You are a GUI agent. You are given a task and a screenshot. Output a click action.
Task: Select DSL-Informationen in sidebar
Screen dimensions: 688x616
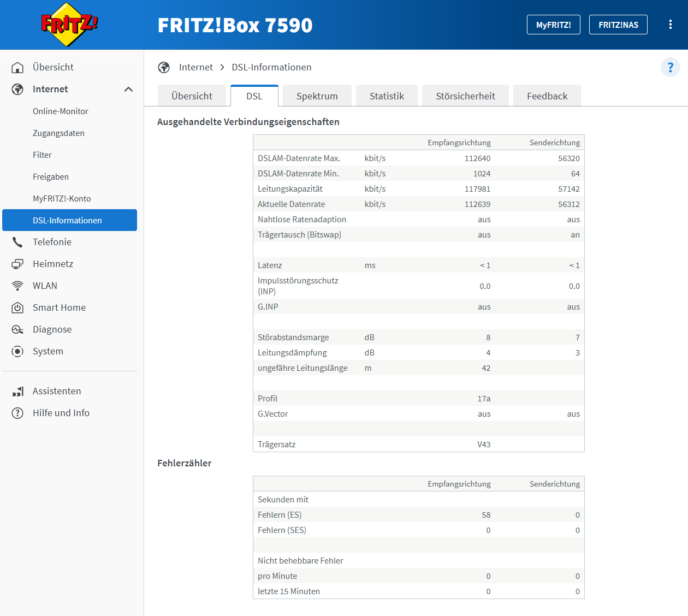pos(69,220)
